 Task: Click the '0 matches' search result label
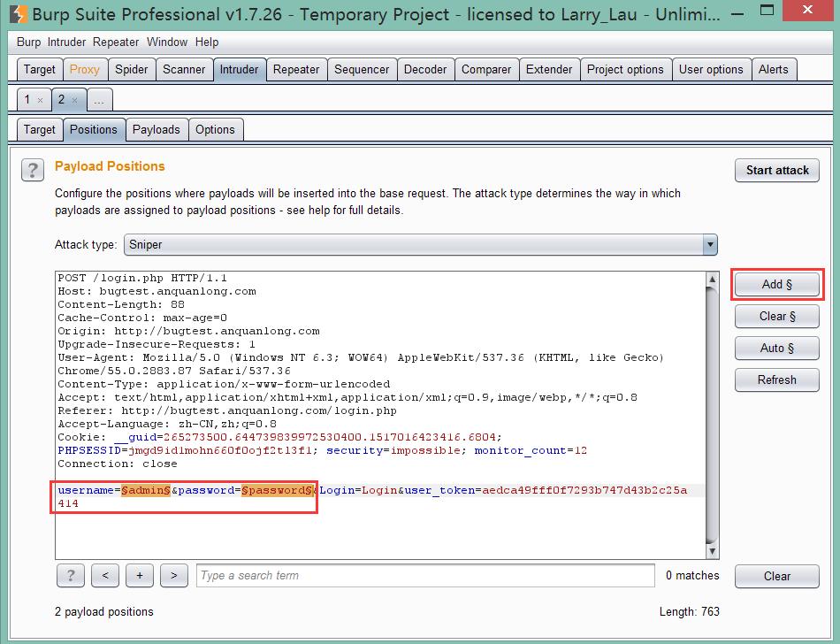(x=692, y=575)
